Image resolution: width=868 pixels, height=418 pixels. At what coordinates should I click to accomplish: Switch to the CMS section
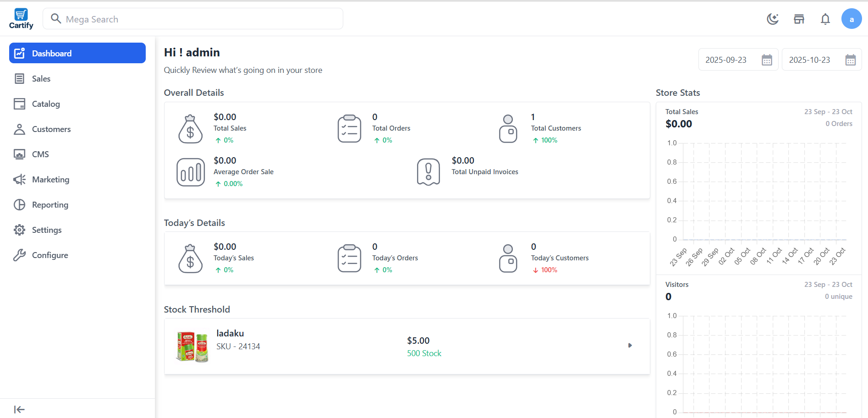(x=40, y=154)
